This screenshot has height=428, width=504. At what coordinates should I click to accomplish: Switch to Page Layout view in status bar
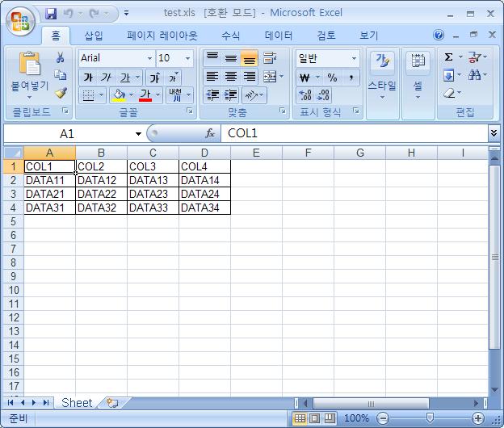(315, 418)
